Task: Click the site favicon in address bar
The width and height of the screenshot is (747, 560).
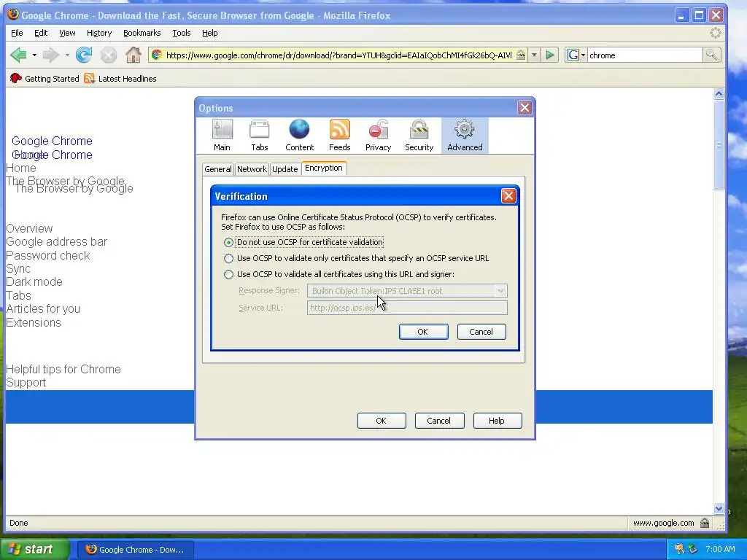Action: click(x=157, y=55)
